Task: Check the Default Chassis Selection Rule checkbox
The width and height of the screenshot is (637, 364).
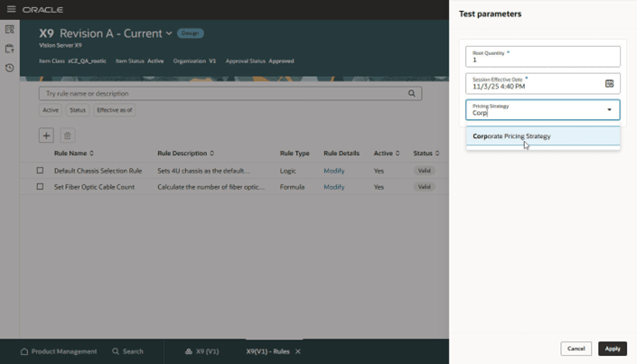Action: point(40,170)
